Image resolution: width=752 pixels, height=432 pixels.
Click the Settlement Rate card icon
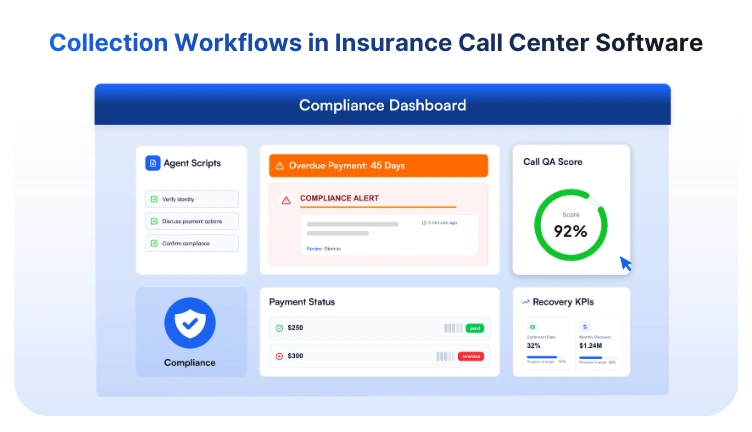tap(532, 327)
